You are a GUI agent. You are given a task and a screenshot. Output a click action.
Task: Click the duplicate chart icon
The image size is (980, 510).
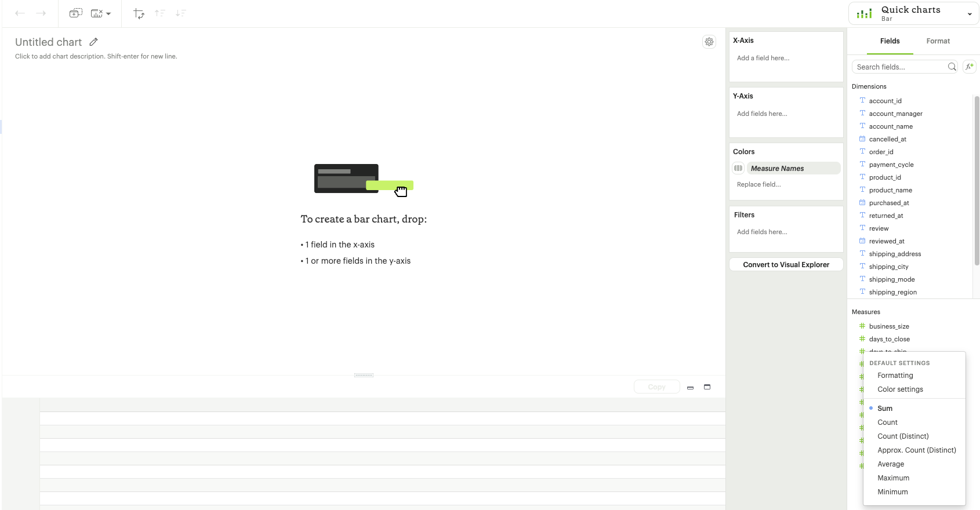point(76,13)
